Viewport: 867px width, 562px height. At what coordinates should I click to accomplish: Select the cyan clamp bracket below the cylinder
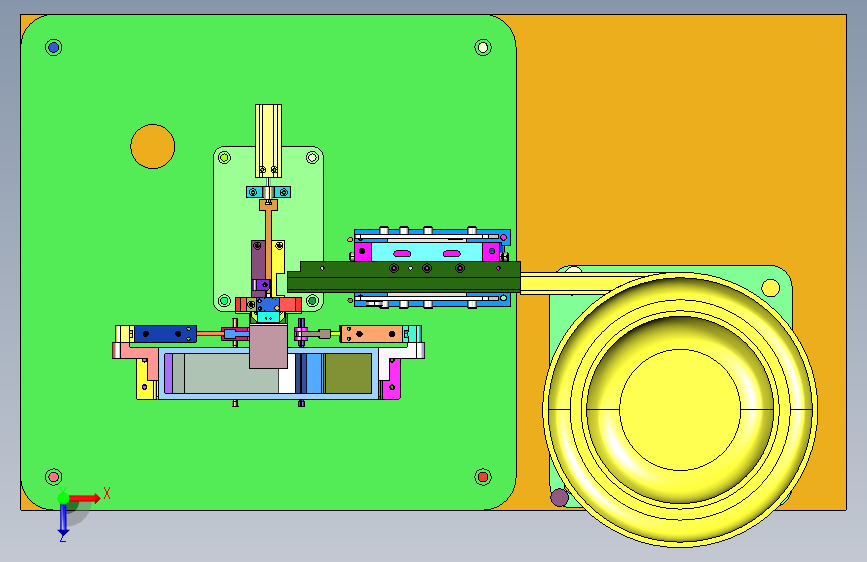point(268,192)
